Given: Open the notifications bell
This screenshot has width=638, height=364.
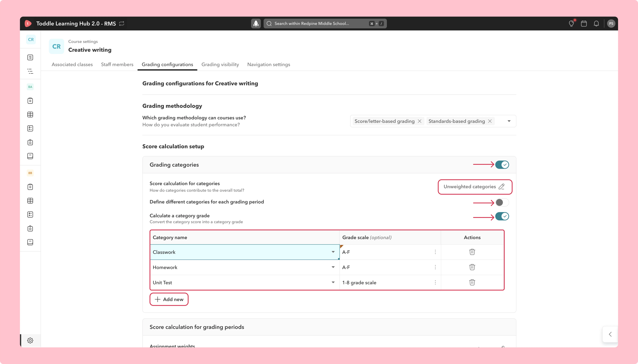Looking at the screenshot, I should [596, 23].
